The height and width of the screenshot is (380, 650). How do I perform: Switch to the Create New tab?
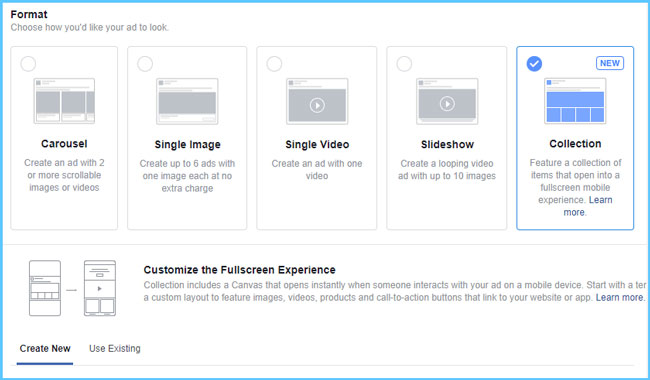point(45,349)
